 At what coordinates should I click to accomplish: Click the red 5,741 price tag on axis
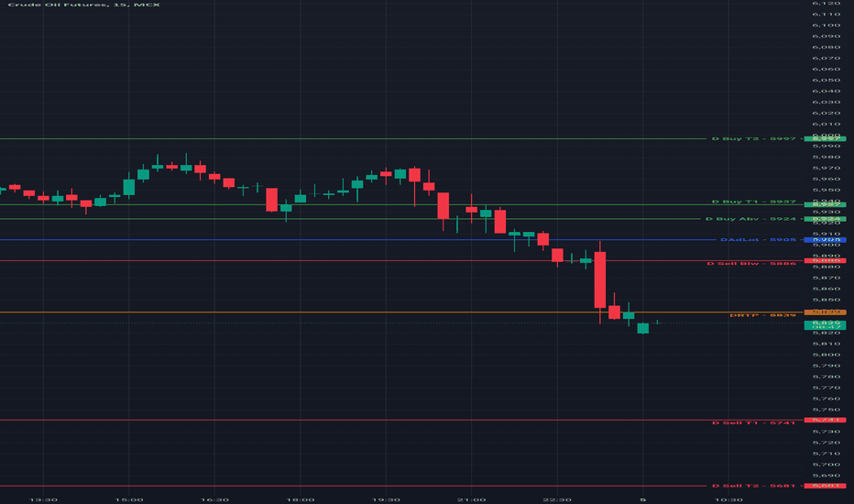click(825, 420)
